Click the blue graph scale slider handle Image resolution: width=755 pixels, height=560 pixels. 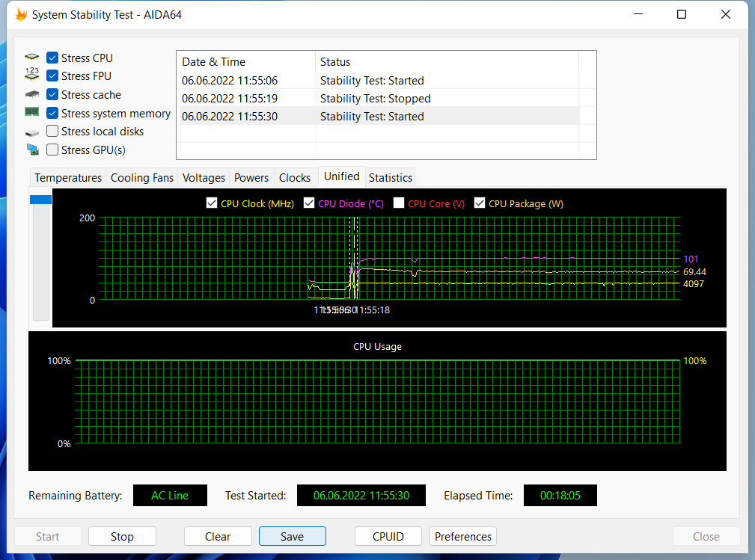coord(40,199)
